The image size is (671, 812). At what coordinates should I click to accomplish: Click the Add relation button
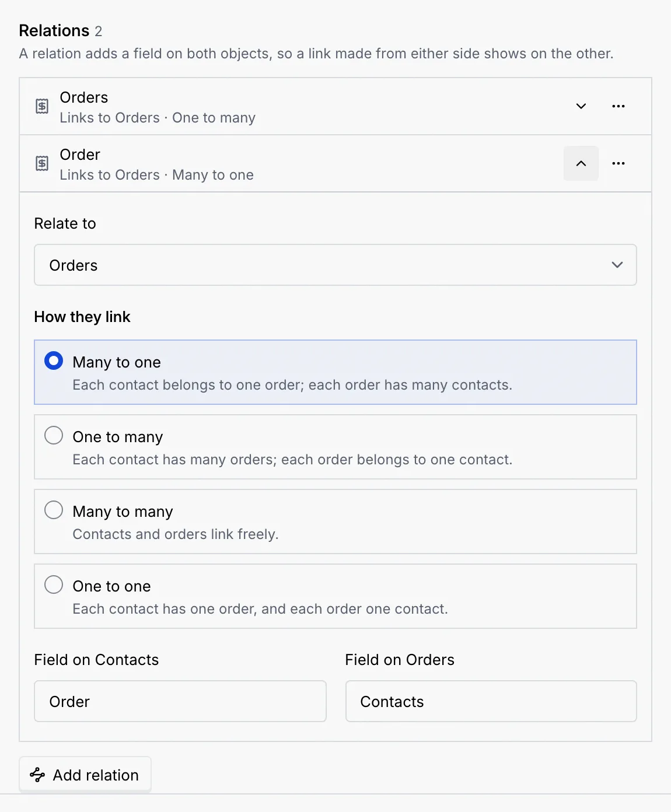coord(85,775)
